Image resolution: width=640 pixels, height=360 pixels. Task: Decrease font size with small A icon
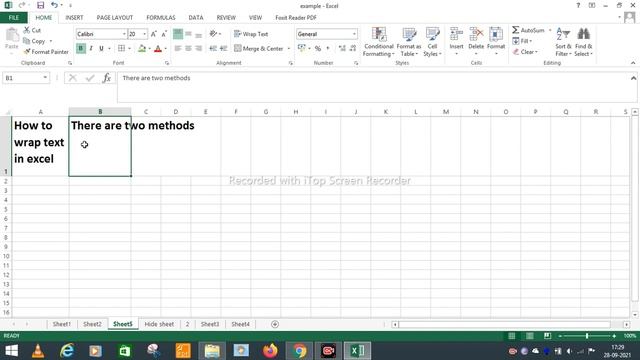pyautogui.click(x=164, y=34)
